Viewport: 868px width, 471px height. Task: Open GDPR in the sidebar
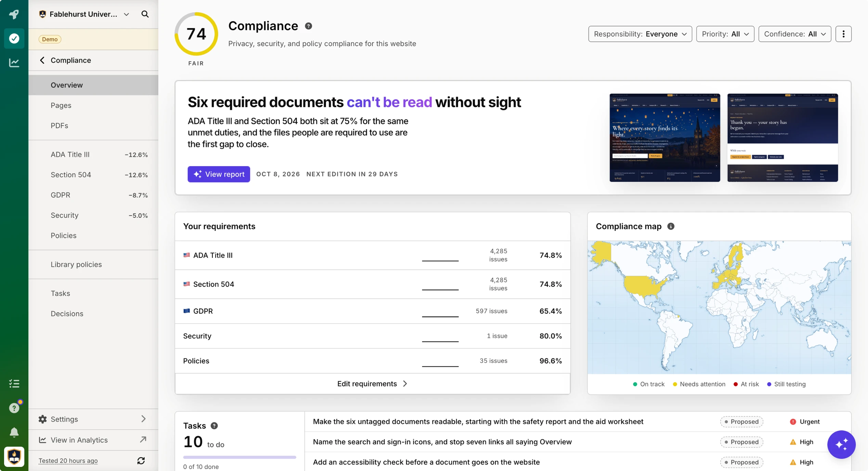pyautogui.click(x=93, y=195)
